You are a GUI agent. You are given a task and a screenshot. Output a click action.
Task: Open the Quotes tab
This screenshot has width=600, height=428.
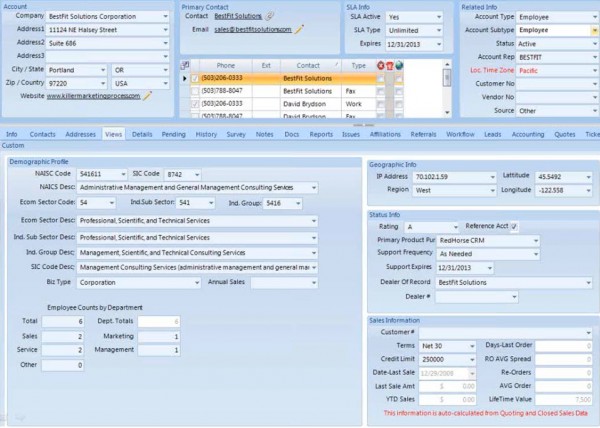(x=565, y=134)
